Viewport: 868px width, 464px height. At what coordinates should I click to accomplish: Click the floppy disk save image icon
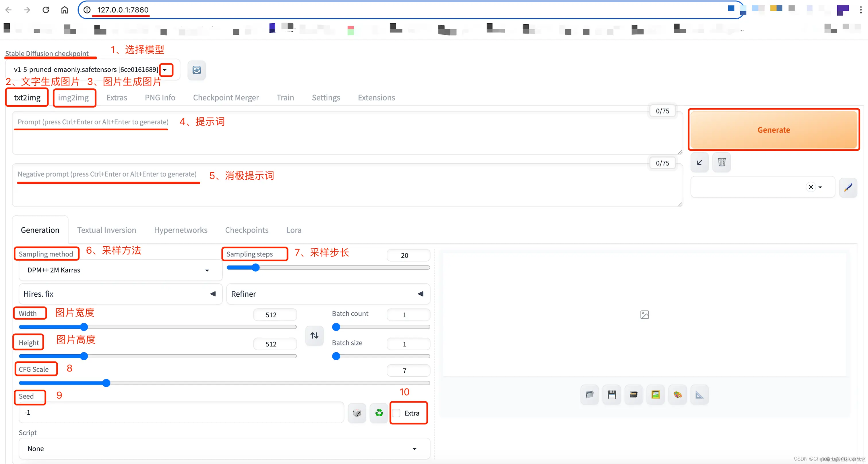pos(612,394)
